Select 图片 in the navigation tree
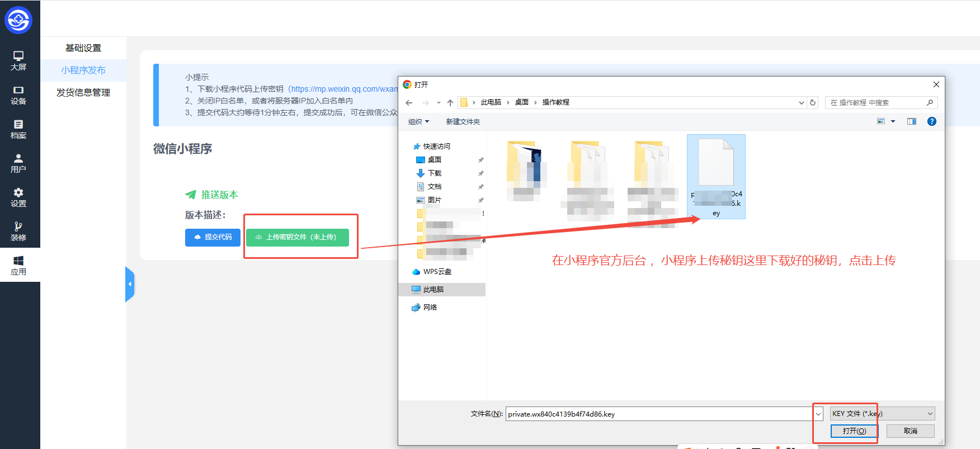 tap(429, 200)
